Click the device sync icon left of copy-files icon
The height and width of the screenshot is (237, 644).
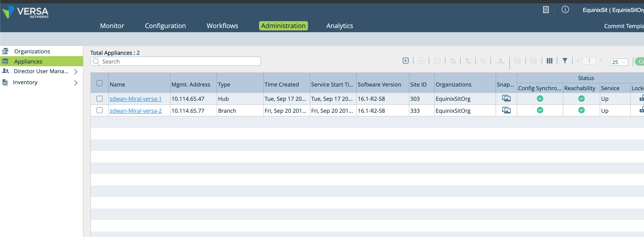(468, 61)
